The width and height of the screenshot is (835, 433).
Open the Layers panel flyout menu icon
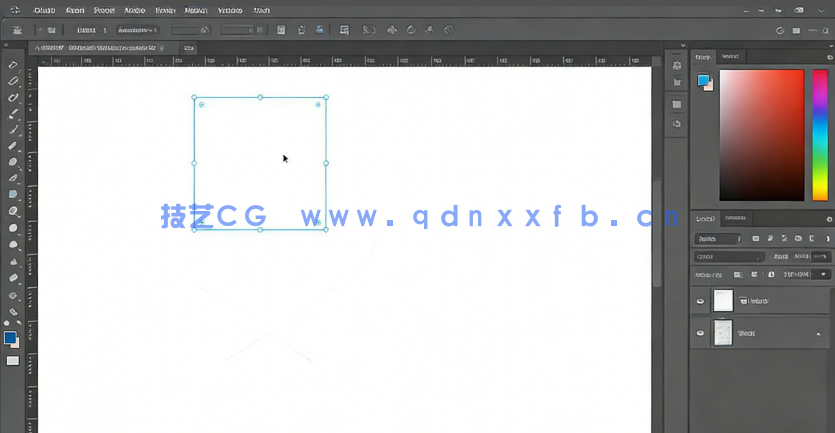(829, 219)
